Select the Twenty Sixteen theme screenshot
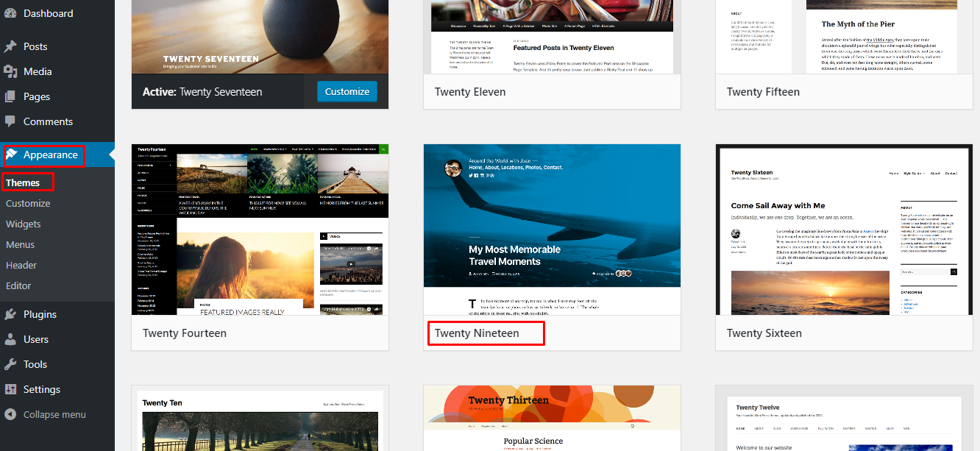This screenshot has width=980, height=451. (844, 230)
